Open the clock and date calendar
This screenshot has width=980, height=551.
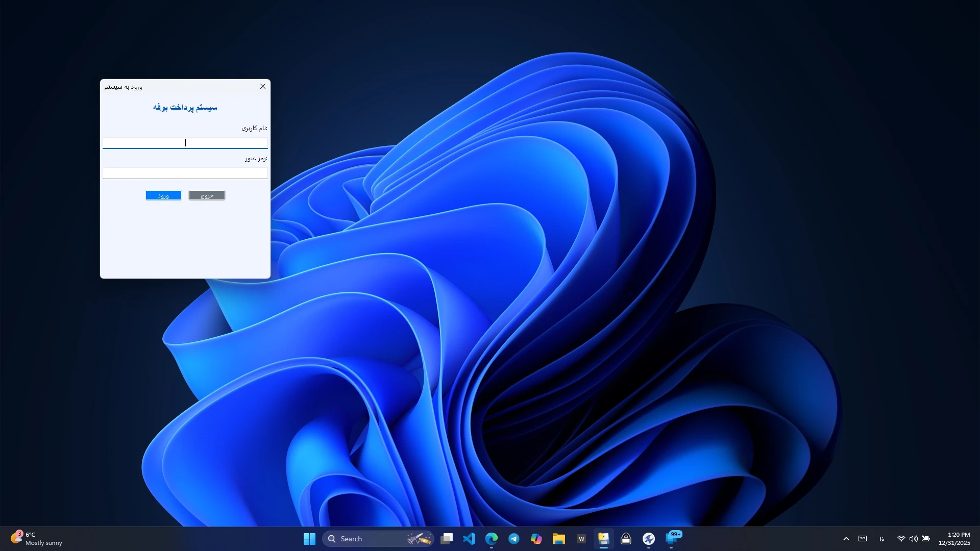pyautogui.click(x=954, y=539)
